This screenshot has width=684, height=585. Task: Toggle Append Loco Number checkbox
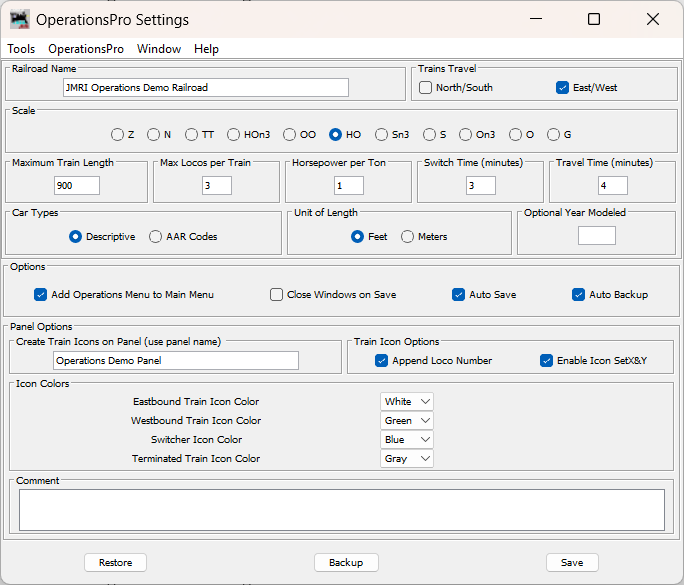coord(381,361)
